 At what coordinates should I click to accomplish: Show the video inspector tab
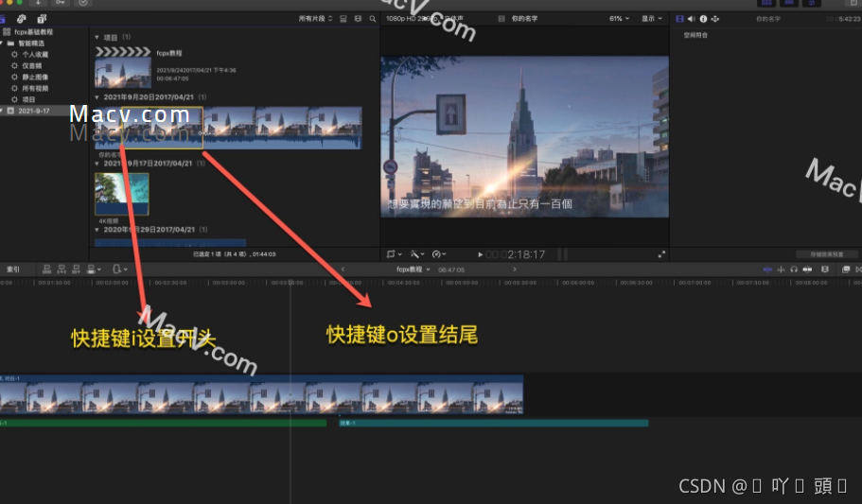(680, 19)
